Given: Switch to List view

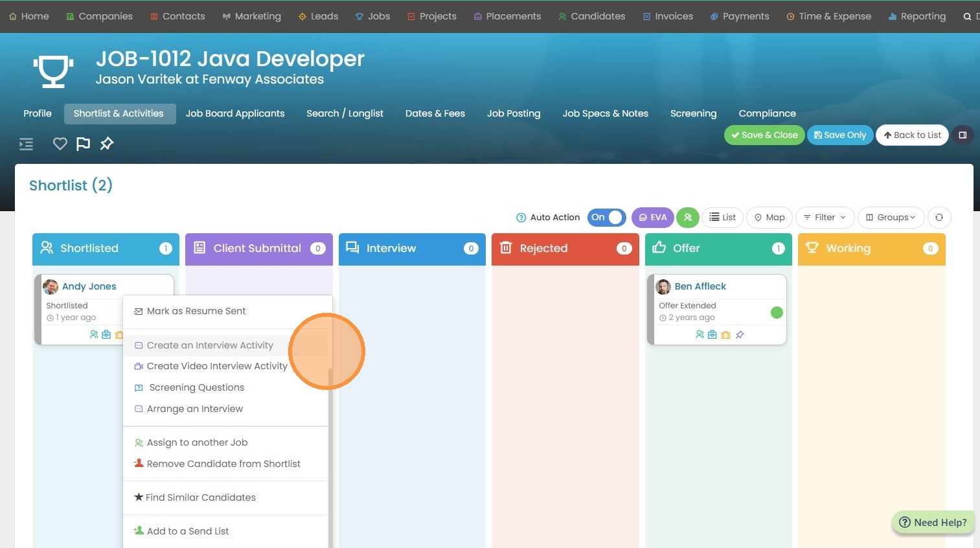Looking at the screenshot, I should 723,218.
